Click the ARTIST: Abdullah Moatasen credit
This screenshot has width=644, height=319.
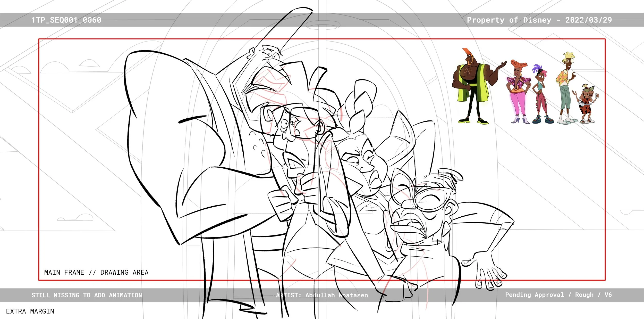tap(322, 295)
